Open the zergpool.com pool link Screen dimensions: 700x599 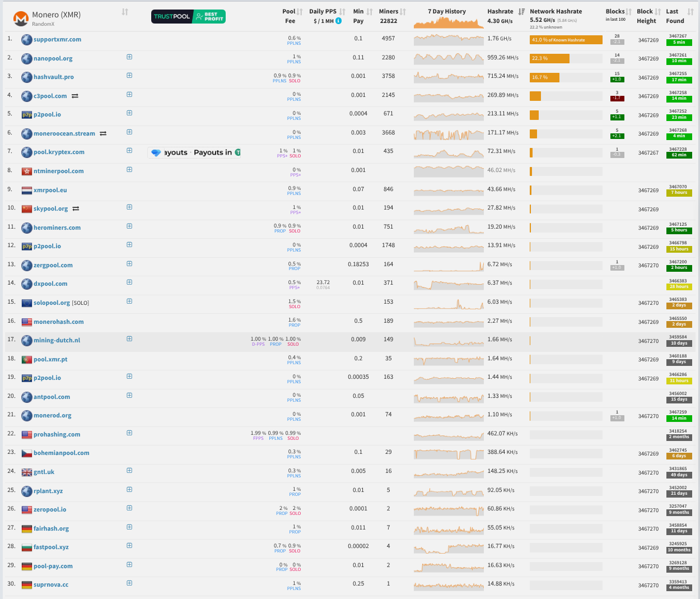[x=53, y=265]
